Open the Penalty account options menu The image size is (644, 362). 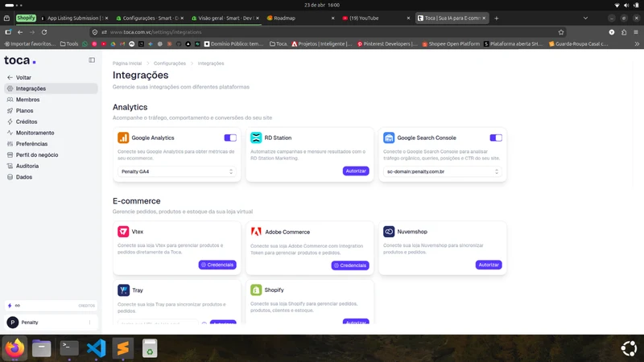(89, 323)
